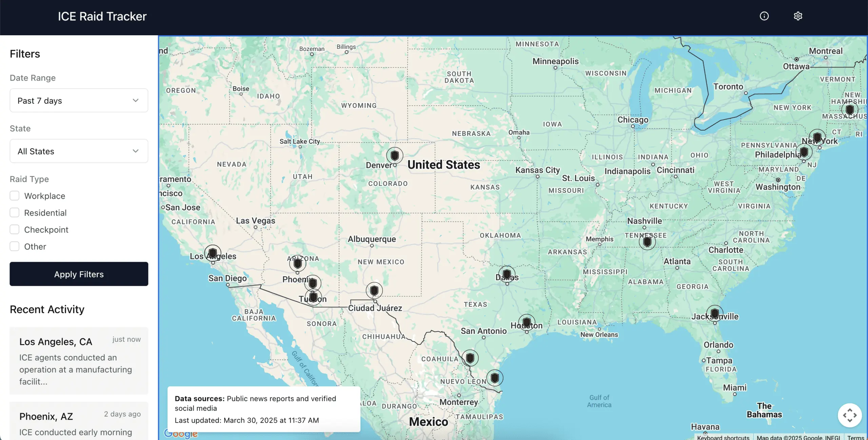Click the 'Recent Activity' heading
This screenshot has height=440, width=868.
point(47,309)
